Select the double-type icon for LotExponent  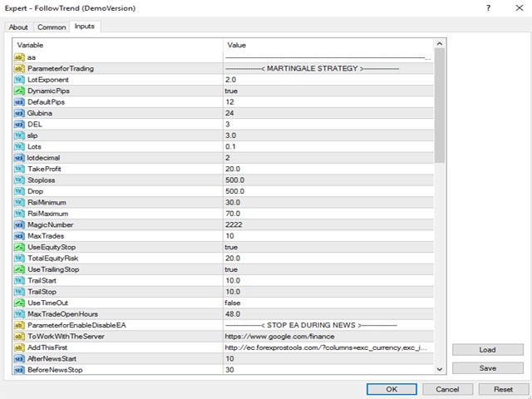point(19,80)
